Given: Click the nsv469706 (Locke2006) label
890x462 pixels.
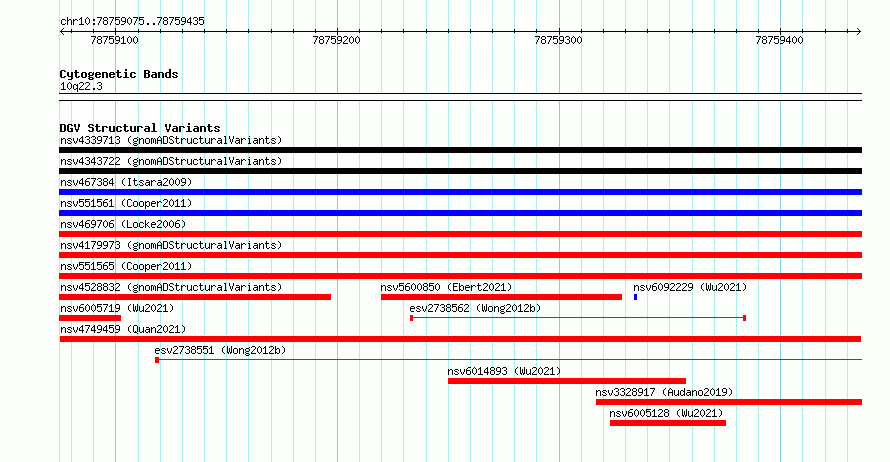Looking at the screenshot, I should 123,224.
